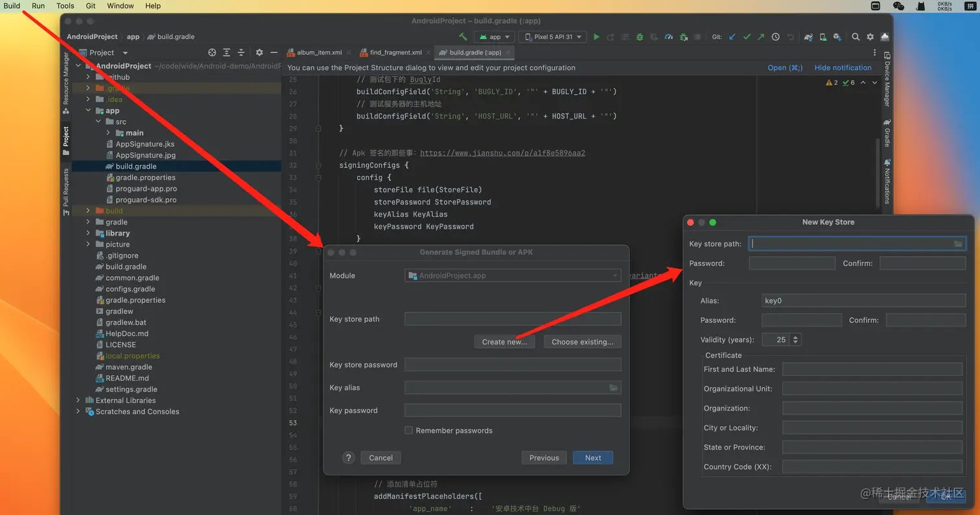Open Module AndroidProject.app combo box
Screen dimensions: 980x515
(513, 276)
